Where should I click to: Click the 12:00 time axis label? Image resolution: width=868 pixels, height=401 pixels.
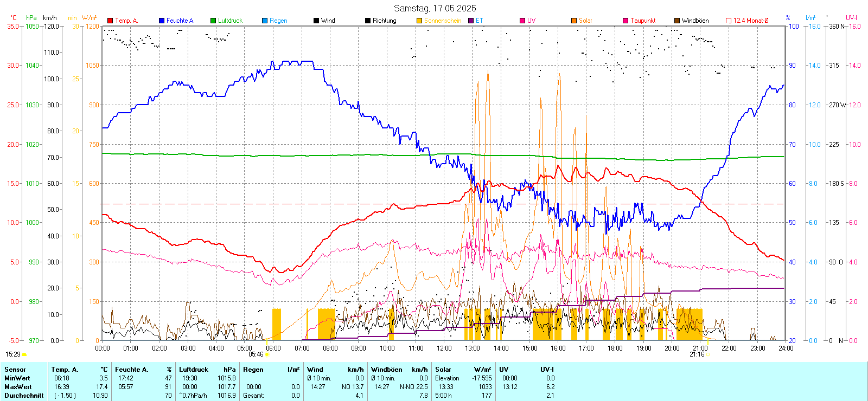point(444,348)
